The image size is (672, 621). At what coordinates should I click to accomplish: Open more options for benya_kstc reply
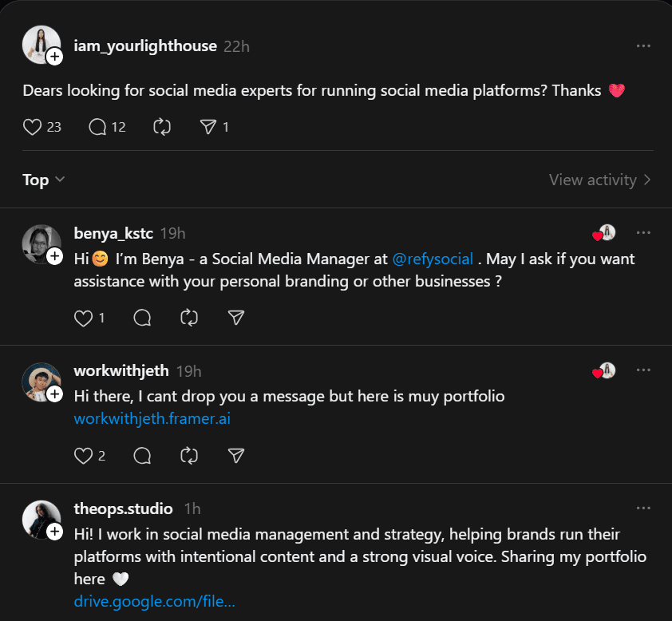click(643, 233)
